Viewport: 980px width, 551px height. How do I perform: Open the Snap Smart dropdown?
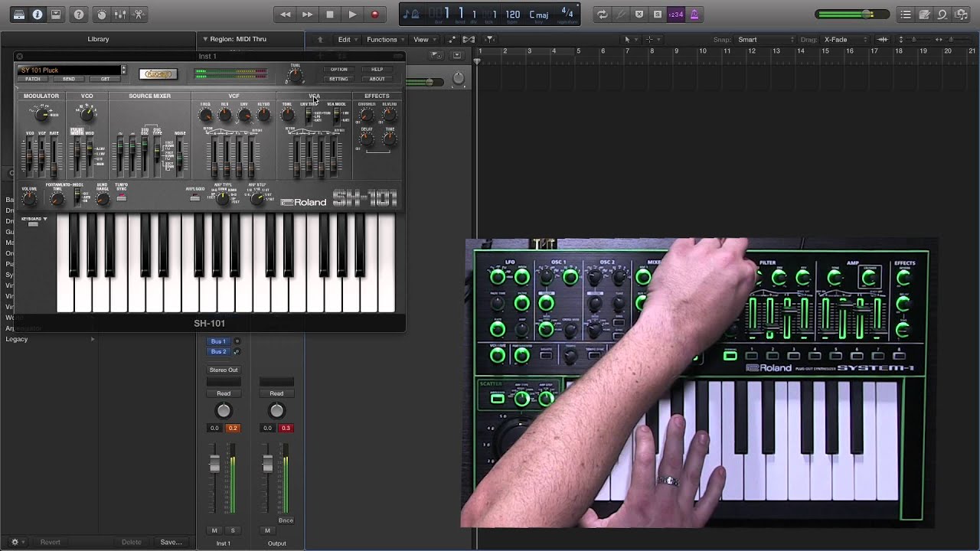point(764,40)
